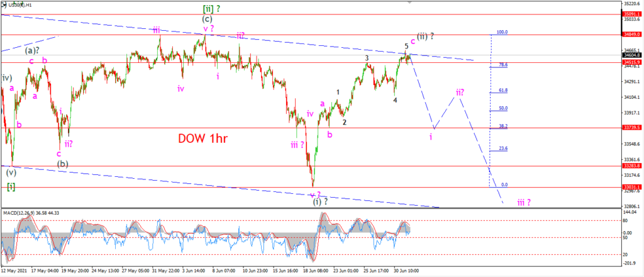
Task: Click the Fibonacci 100.0 level label
Action: [x=502, y=32]
